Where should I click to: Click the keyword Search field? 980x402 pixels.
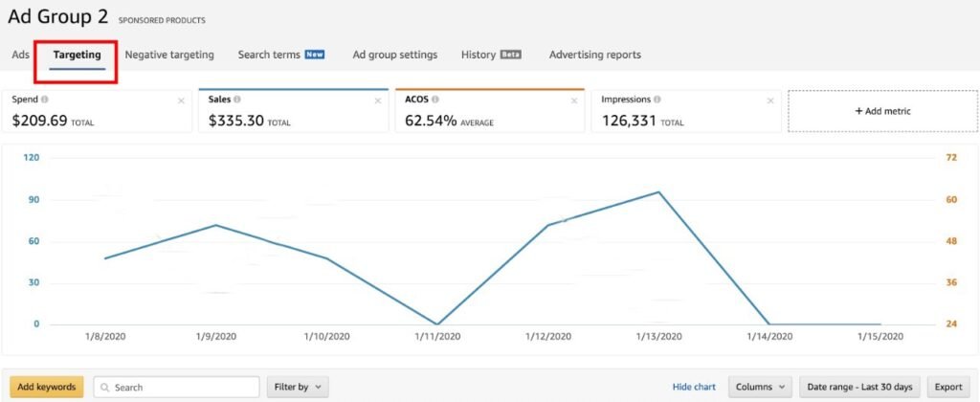pyautogui.click(x=176, y=387)
